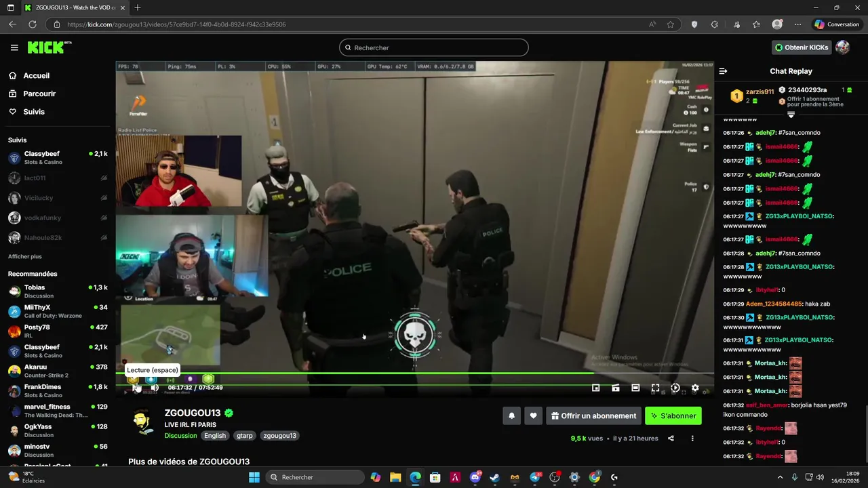Select the zgougou13 tag
This screenshot has height=488, width=868.
tap(279, 436)
